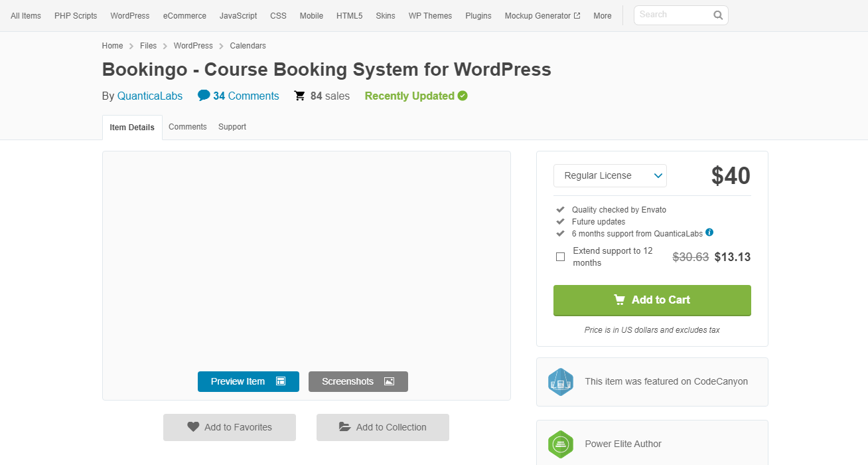Open the WP Themes category
Viewport: 868px width, 465px height.
pyautogui.click(x=430, y=16)
